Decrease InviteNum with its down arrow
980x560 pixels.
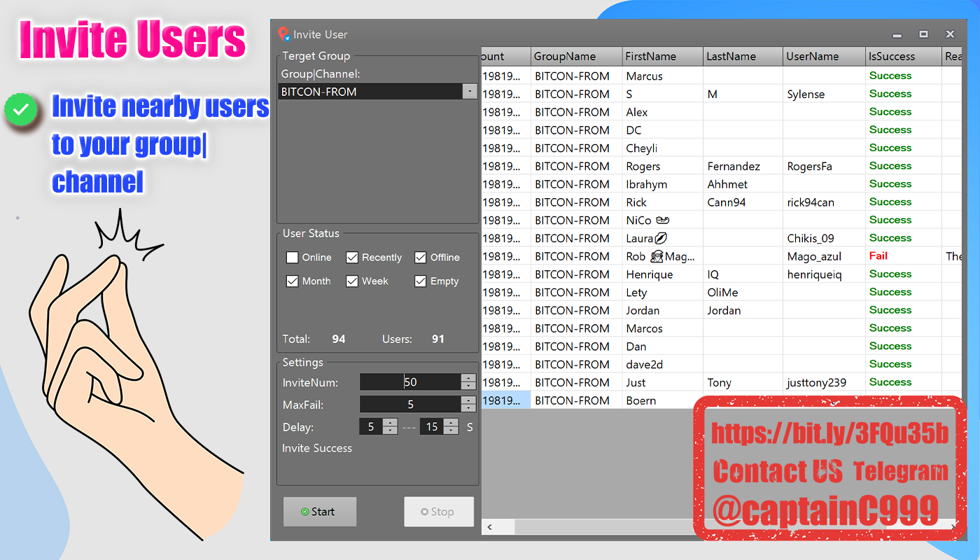coord(468,386)
